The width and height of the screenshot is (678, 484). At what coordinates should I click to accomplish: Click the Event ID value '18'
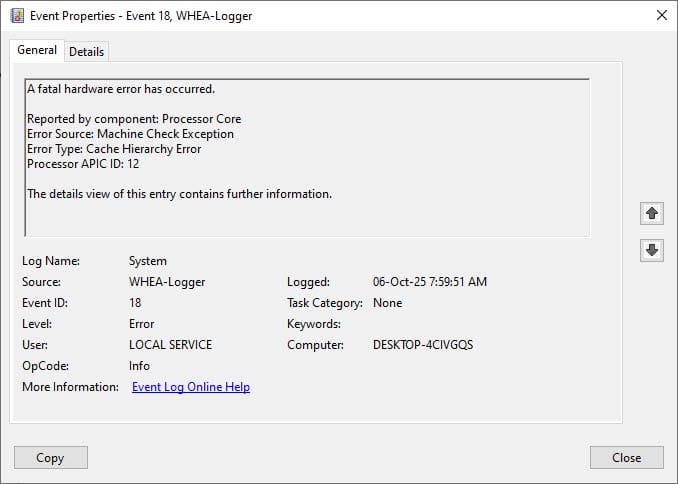tap(136, 303)
